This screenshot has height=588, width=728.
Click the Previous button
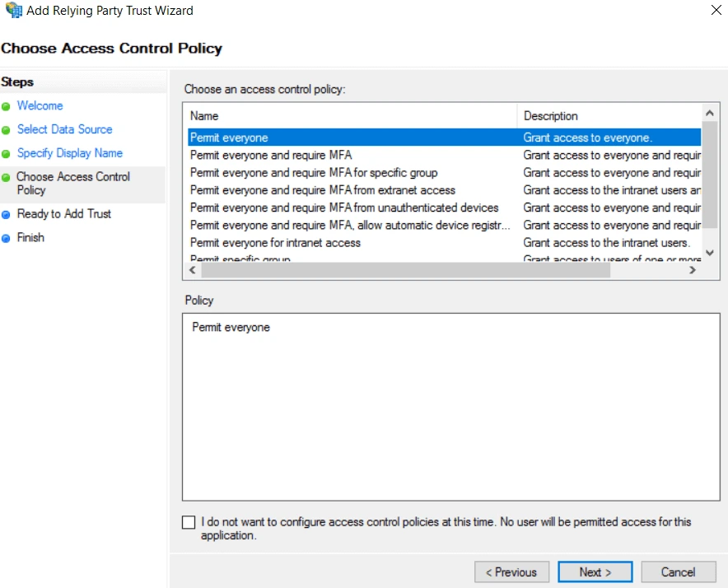pyautogui.click(x=511, y=572)
